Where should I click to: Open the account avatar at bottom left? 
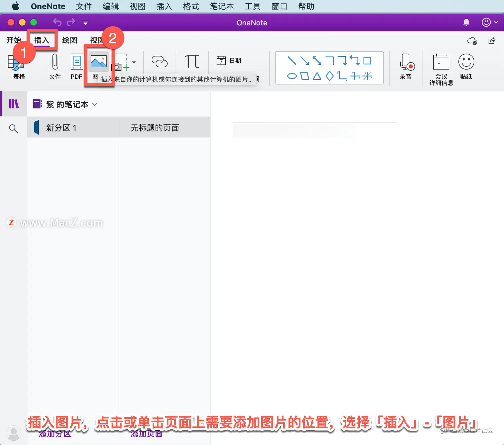point(14,433)
